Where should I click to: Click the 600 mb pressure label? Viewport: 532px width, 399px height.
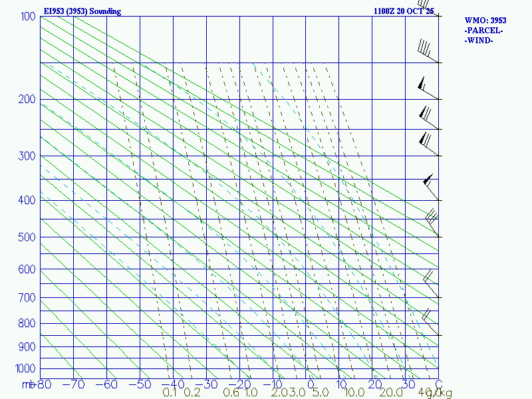coord(27,269)
